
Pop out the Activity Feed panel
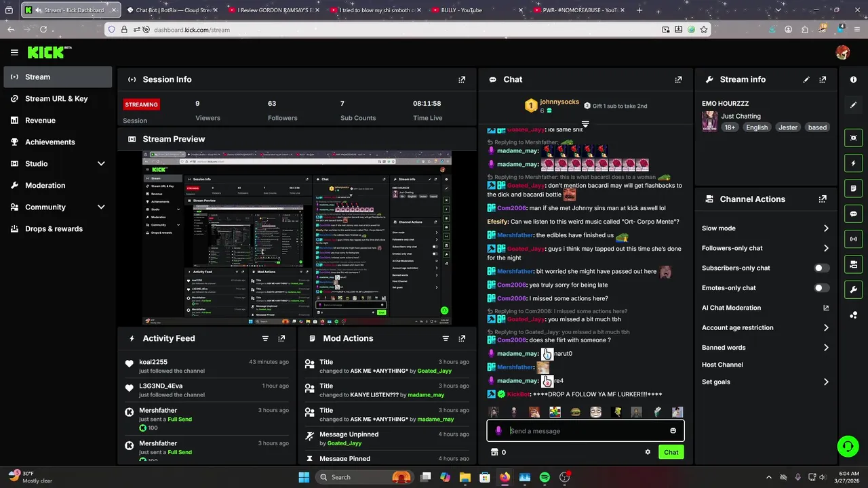[x=281, y=338]
